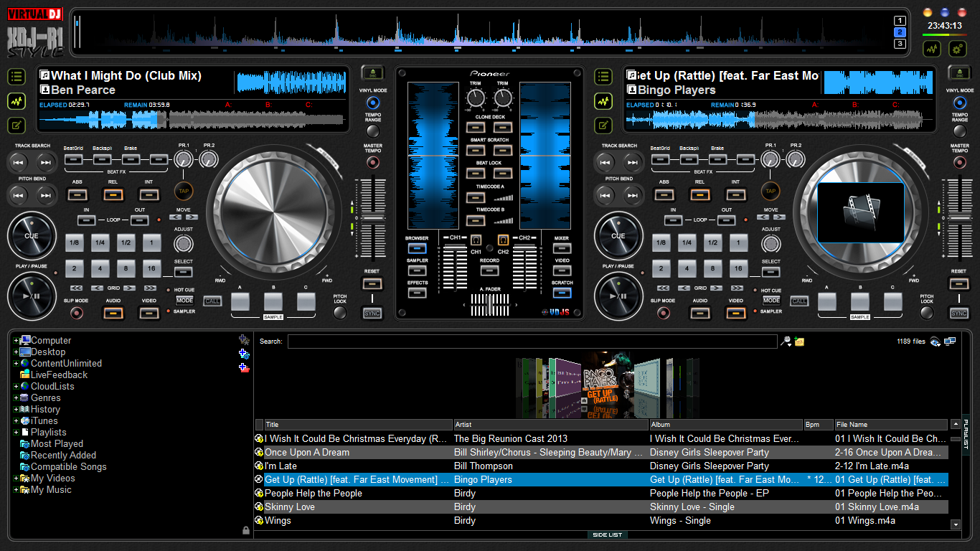Toggle left deck AUDIO button

pos(113,313)
